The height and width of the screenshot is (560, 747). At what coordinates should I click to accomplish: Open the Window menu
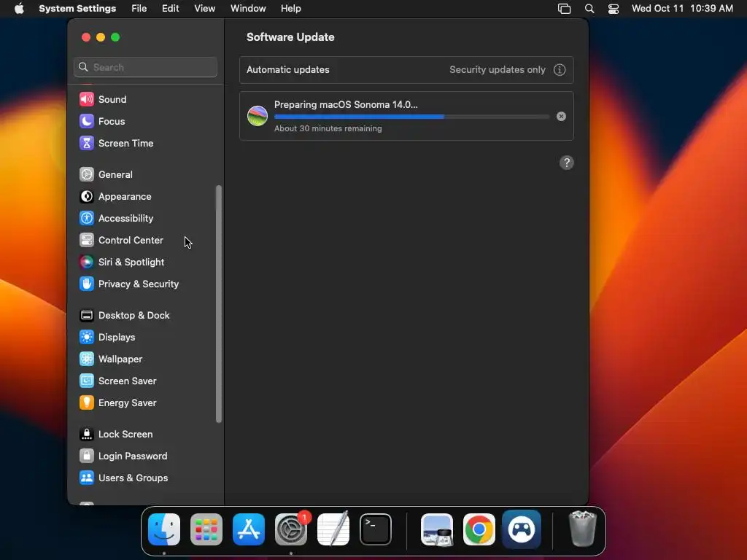[248, 9]
